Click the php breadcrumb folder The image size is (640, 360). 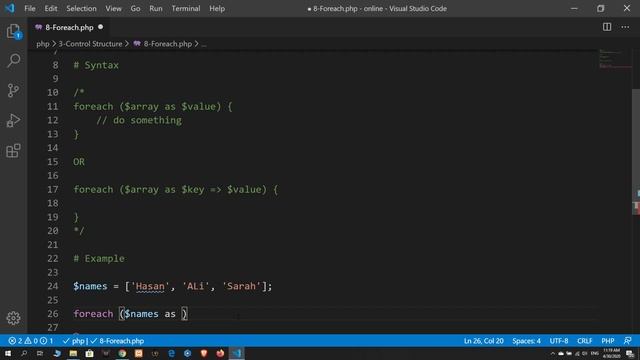[42, 44]
